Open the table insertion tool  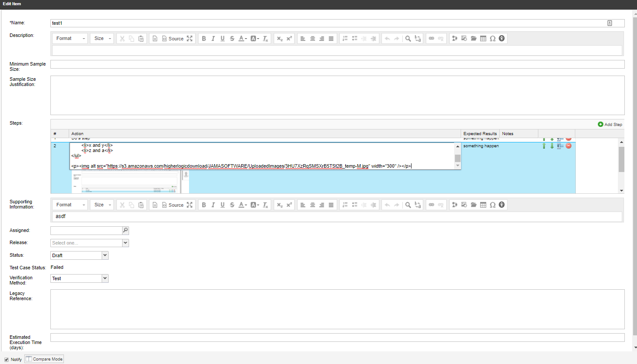coord(483,38)
